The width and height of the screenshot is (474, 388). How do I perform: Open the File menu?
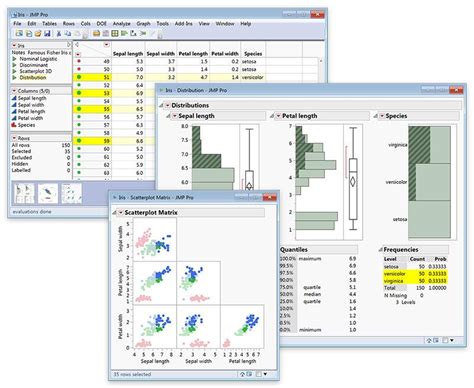coord(17,24)
